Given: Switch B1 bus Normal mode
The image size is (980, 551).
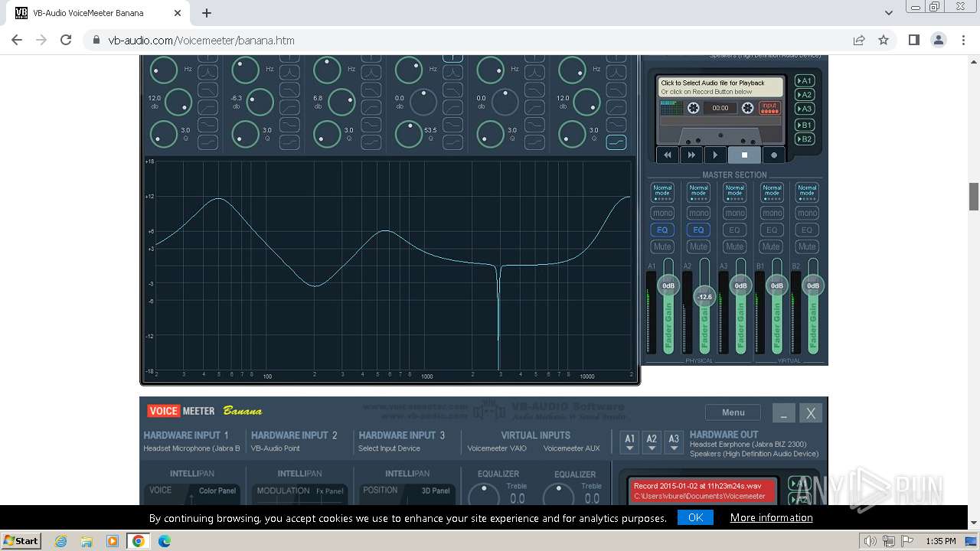Looking at the screenshot, I should tap(772, 192).
